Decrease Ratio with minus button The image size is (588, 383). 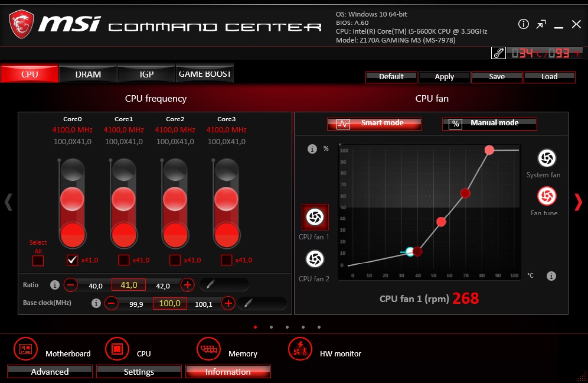point(70,285)
